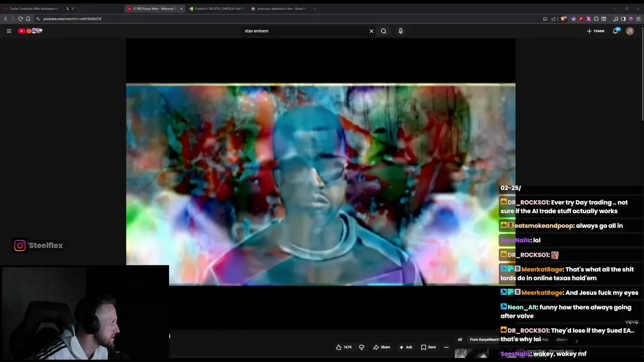Switch to Foodrot GMGN.AI tab
644x362 pixels.
216,9
